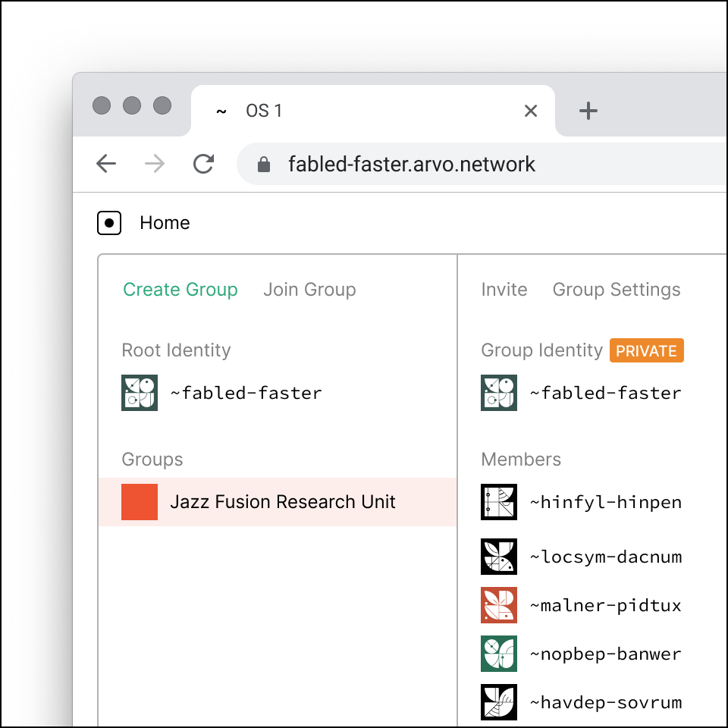
Task: Click the browser forward arrow
Action: click(155, 164)
